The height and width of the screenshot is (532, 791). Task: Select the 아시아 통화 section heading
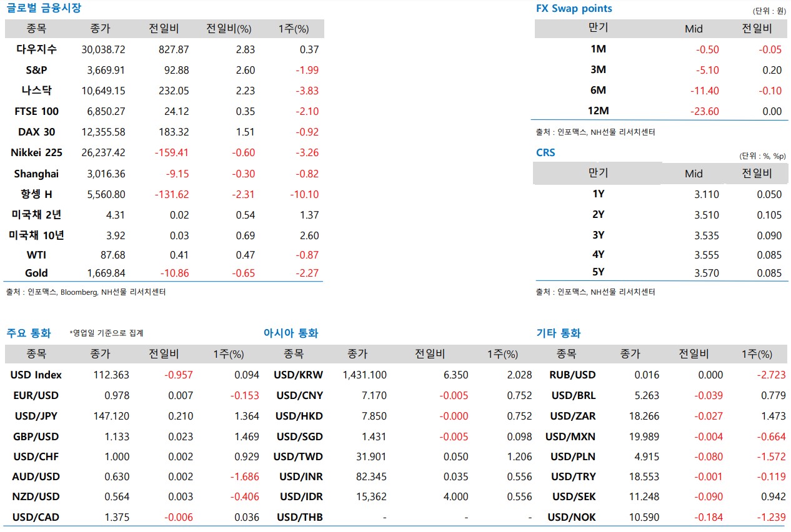tap(291, 333)
